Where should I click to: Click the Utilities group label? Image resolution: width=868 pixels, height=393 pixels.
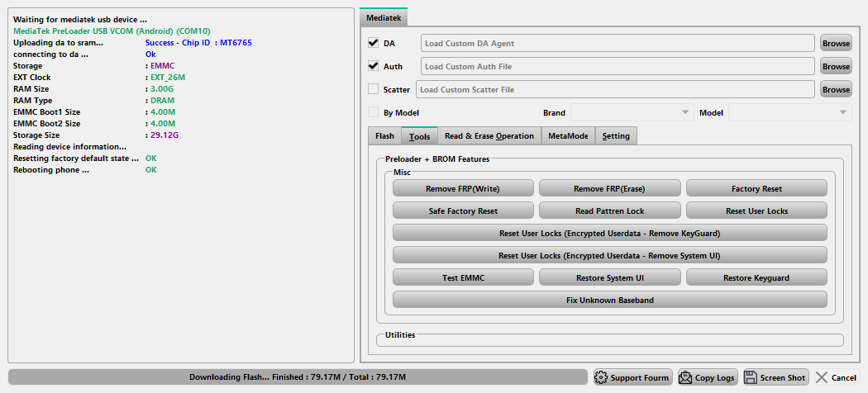click(x=400, y=335)
